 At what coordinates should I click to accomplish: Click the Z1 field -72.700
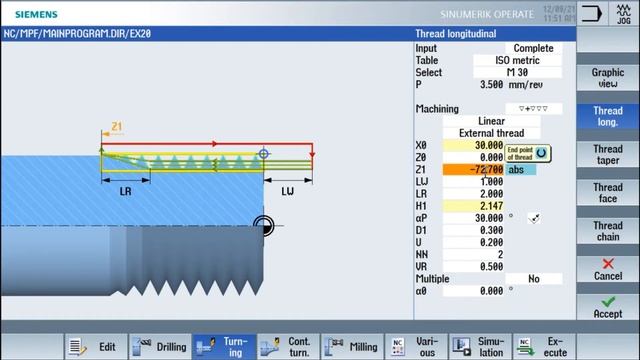coord(473,170)
